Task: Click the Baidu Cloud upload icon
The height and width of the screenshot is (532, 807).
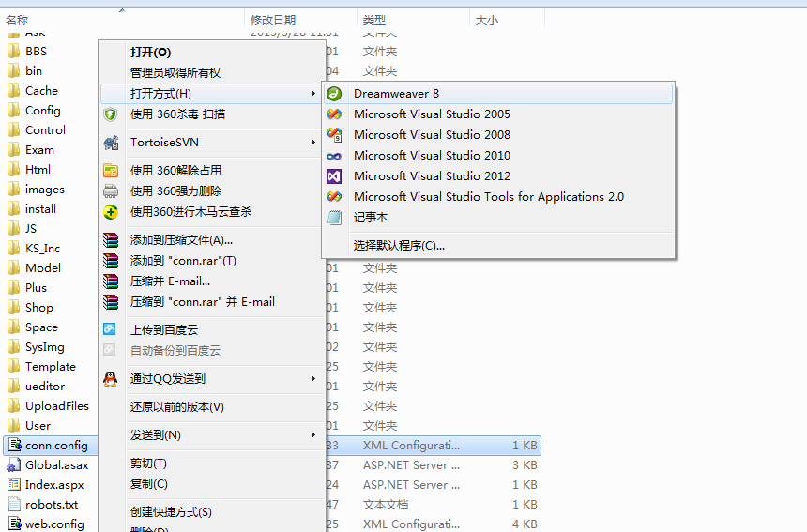Action: [x=110, y=328]
